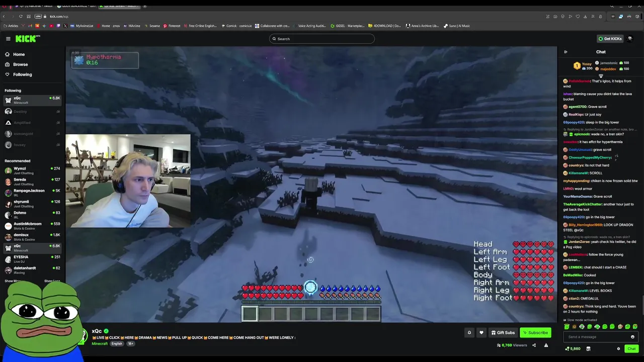Click the Kick logo
Viewport: 644px width, 362px height.
(27, 39)
